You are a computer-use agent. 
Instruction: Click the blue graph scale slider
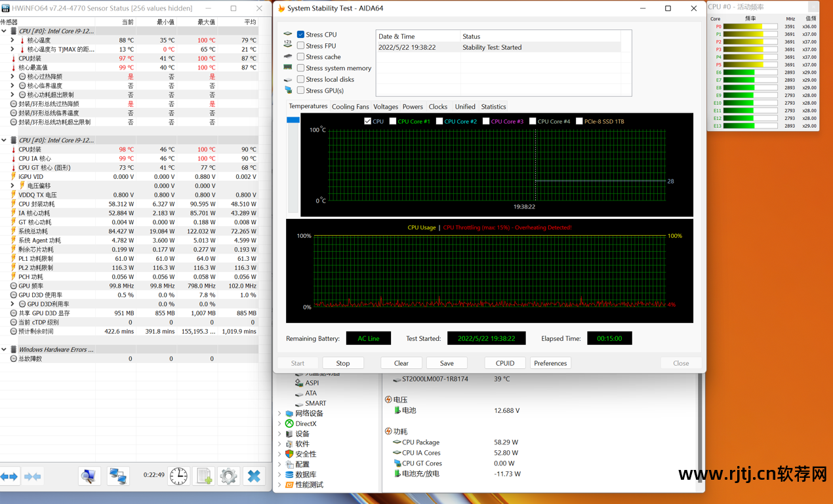pos(293,120)
